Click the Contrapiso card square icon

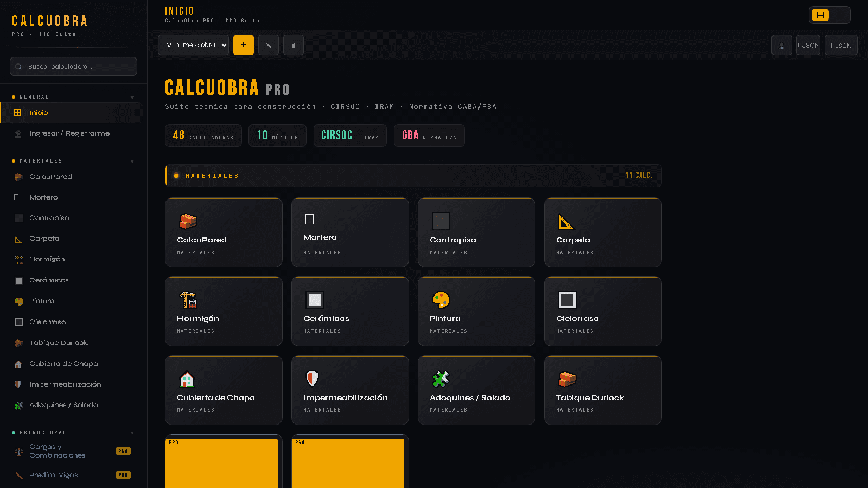click(441, 221)
